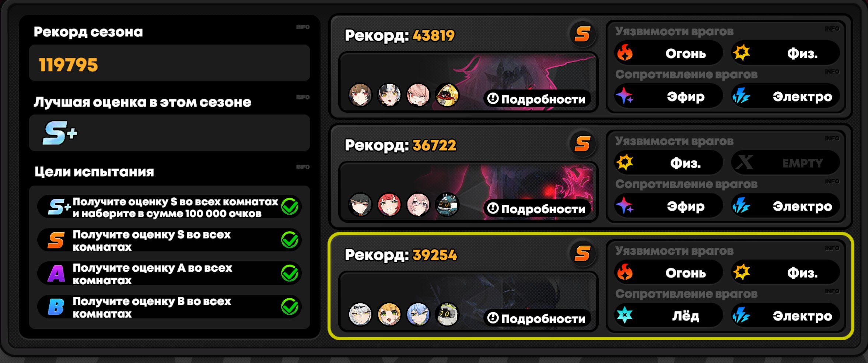
Task: Open Подробности for the 36722 record
Action: (x=537, y=209)
